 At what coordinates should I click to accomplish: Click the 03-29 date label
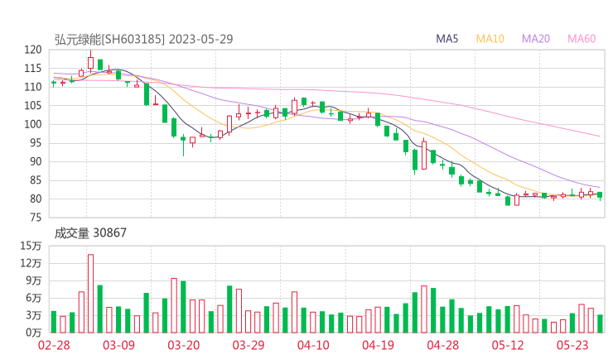tap(249, 345)
